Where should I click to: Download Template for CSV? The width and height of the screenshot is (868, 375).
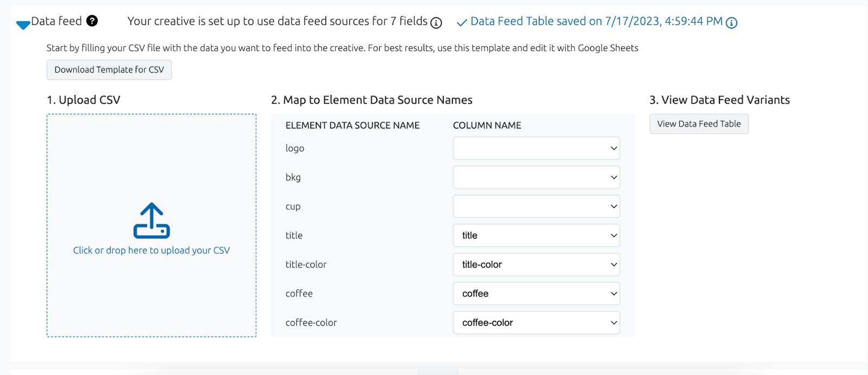(109, 70)
